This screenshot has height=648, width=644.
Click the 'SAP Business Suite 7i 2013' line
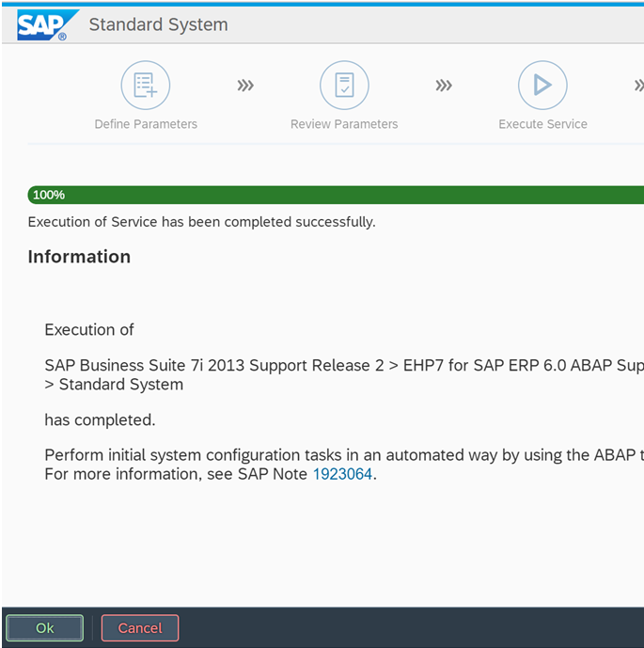pos(344,365)
